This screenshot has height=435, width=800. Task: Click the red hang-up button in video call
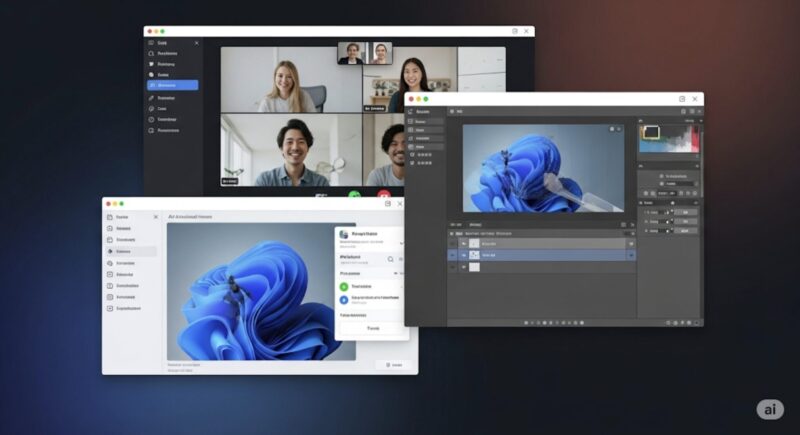tap(384, 195)
